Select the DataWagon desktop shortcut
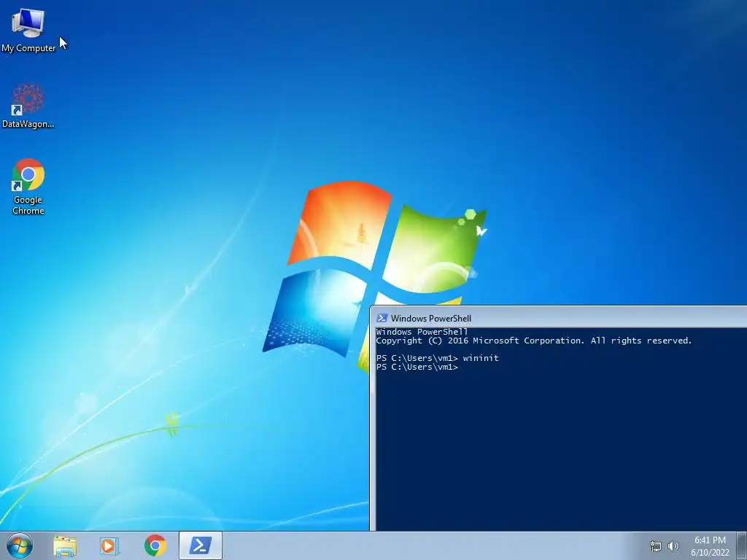747x560 pixels. pos(28,106)
